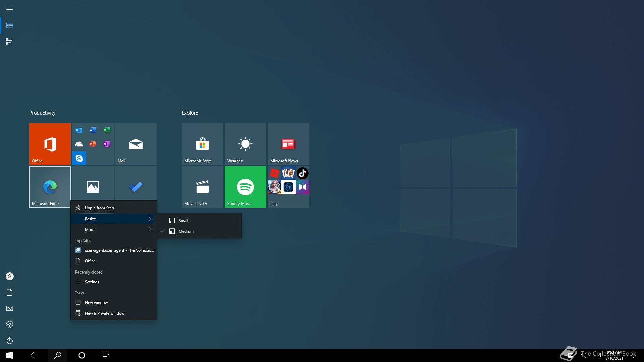Open the More submenu entry

(x=114, y=230)
